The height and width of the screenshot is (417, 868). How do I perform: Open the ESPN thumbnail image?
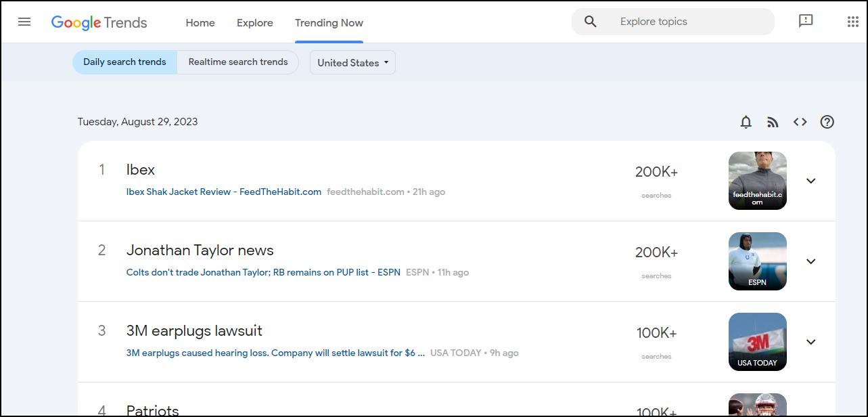[x=758, y=261]
